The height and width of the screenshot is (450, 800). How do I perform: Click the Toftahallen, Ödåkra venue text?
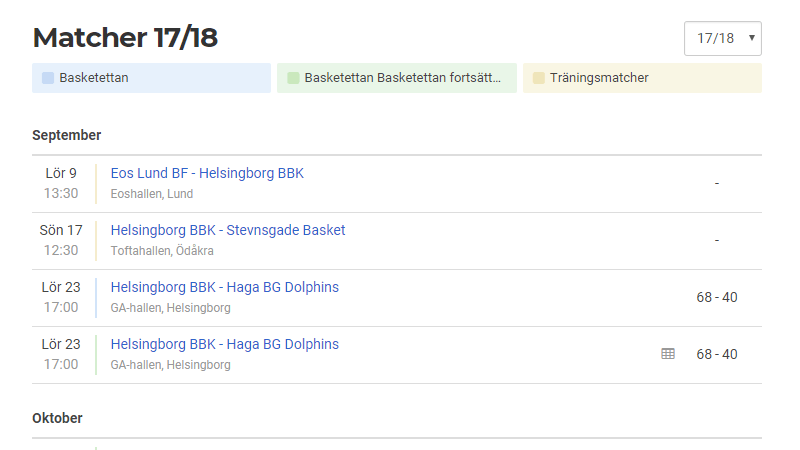[x=162, y=251]
